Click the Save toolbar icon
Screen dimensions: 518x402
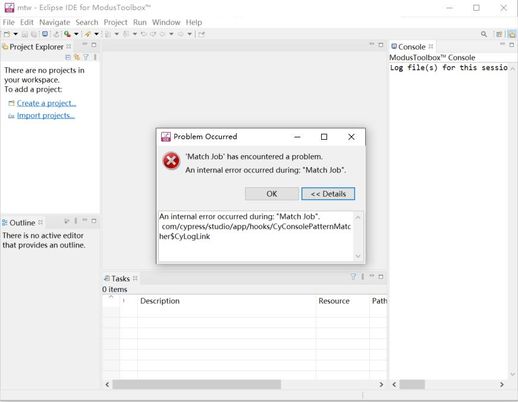(25, 34)
